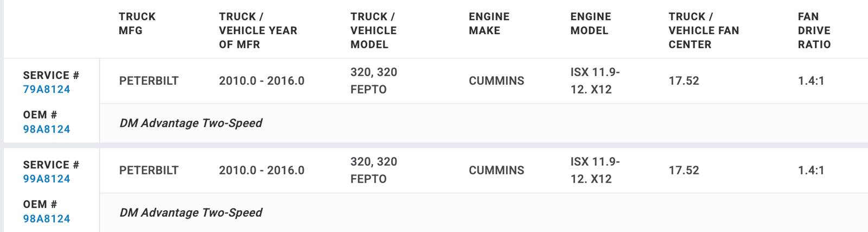This screenshot has width=868, height=232.
Task: Click the Truck MFG column header
Action: [x=137, y=24]
